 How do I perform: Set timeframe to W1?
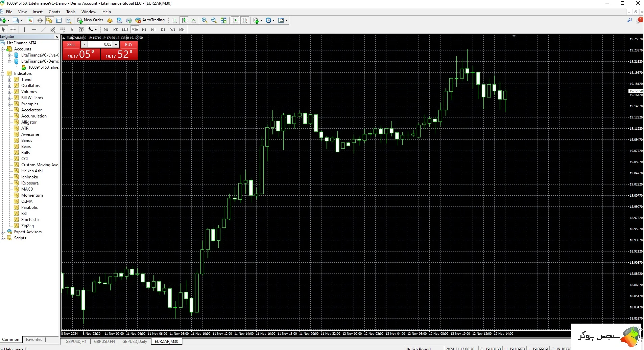coord(172,29)
